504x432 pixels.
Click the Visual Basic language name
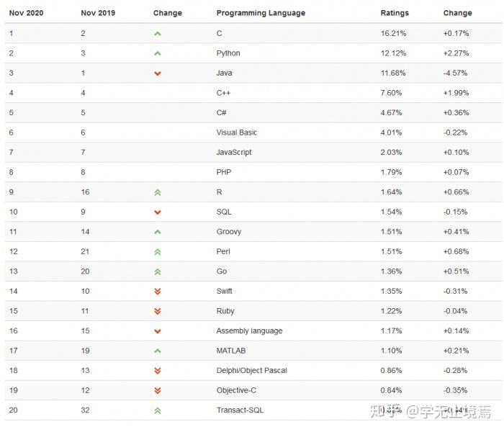click(236, 132)
